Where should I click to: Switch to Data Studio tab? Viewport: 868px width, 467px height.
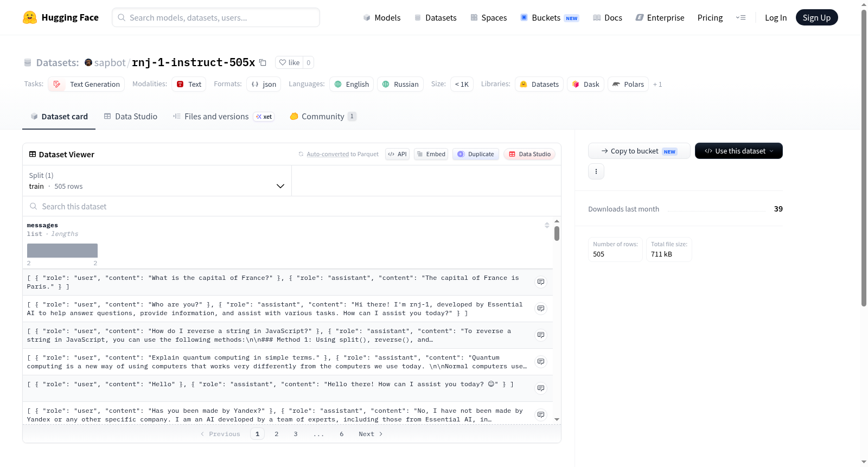pyautogui.click(x=131, y=116)
